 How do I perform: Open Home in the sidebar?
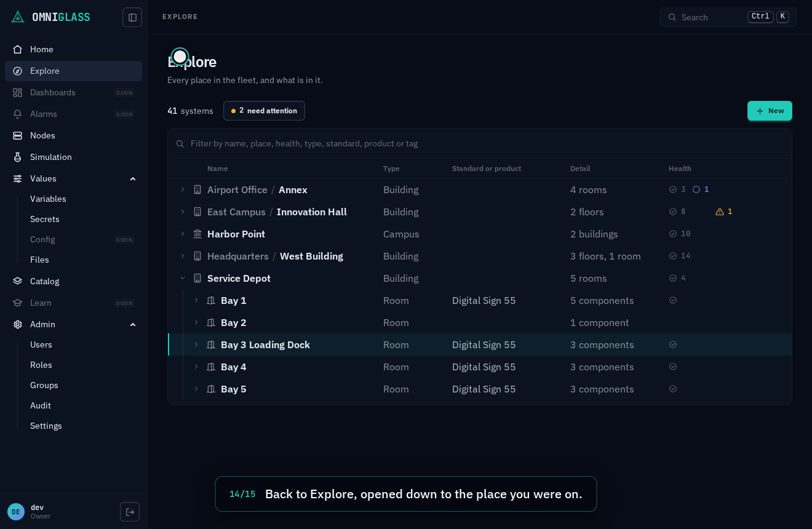tap(73, 49)
